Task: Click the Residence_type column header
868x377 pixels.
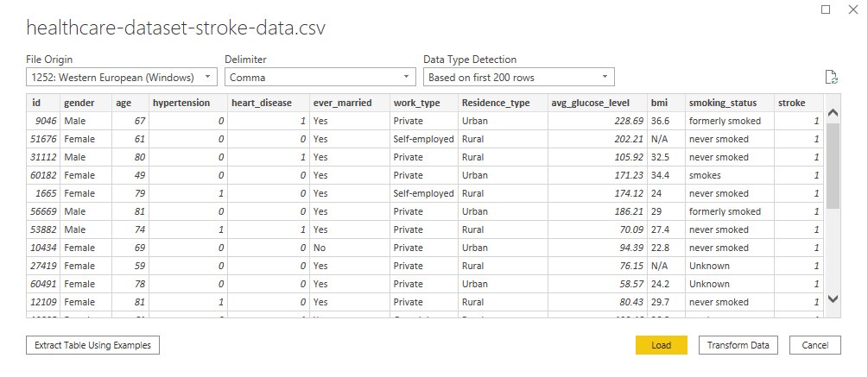Action: coord(496,103)
